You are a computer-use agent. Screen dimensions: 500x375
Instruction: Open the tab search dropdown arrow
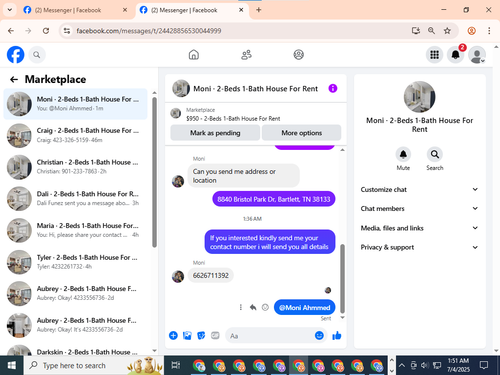click(10, 10)
